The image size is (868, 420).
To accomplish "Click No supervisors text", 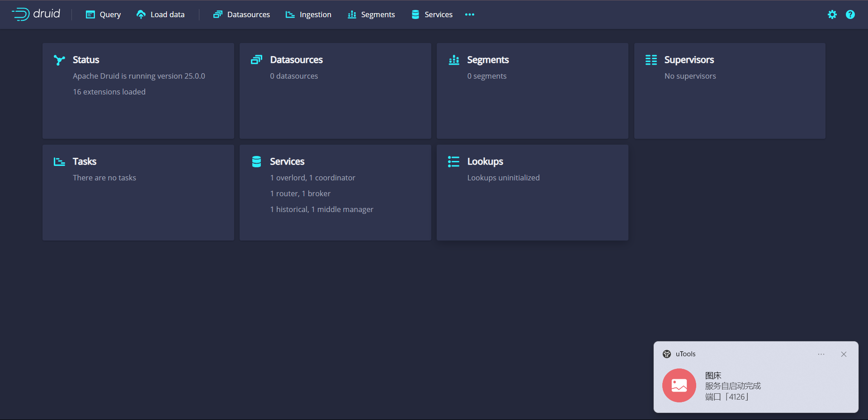I will (690, 76).
